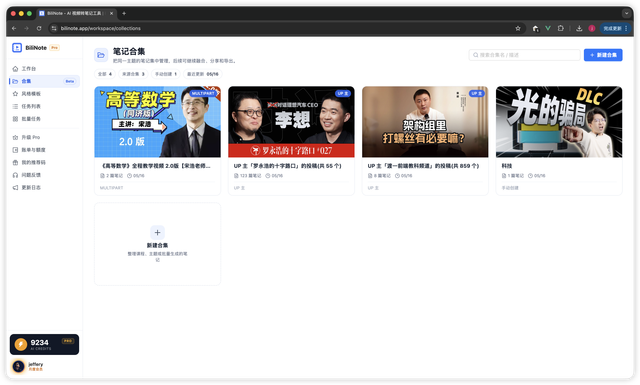Click the browser back arrow

click(14, 28)
